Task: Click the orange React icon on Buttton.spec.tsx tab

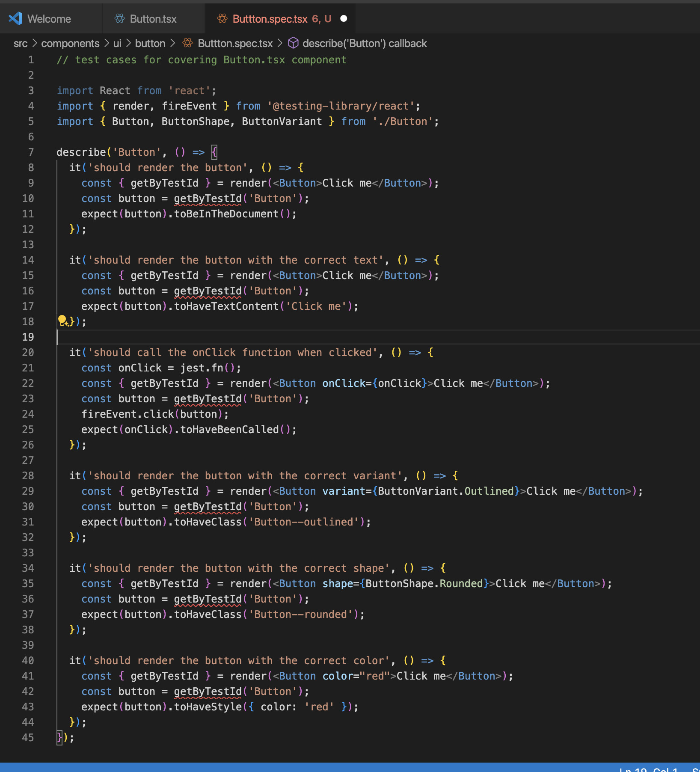Action: coord(222,18)
